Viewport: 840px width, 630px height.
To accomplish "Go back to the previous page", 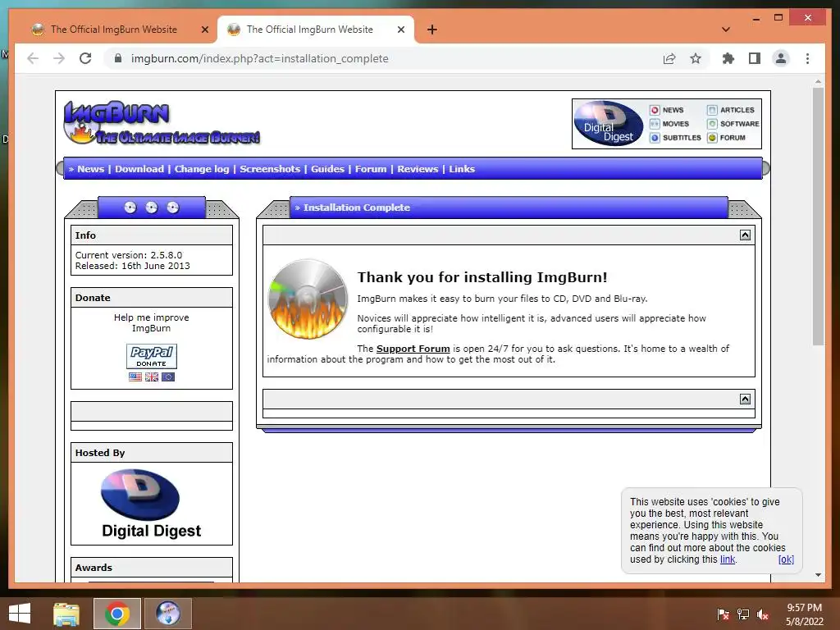I will click(x=33, y=58).
